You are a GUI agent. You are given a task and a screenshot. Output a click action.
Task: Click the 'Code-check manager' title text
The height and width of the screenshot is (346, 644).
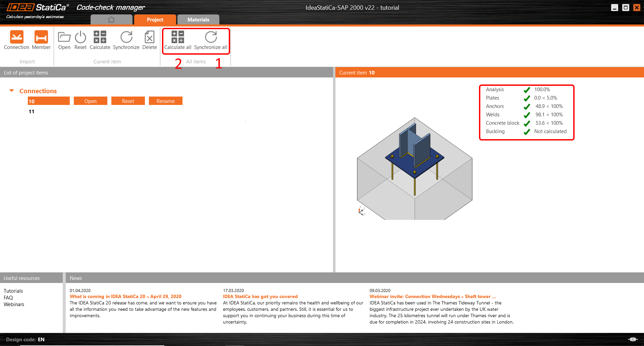pos(111,7)
